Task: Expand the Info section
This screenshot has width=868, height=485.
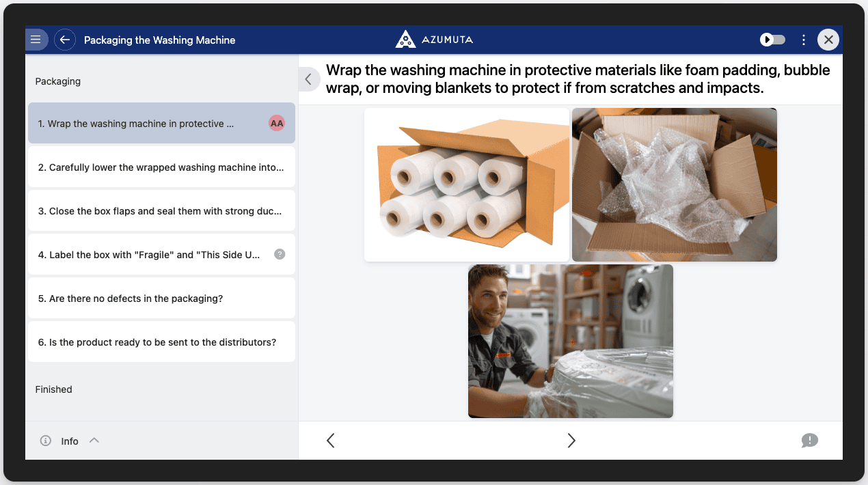Action: coord(94,441)
